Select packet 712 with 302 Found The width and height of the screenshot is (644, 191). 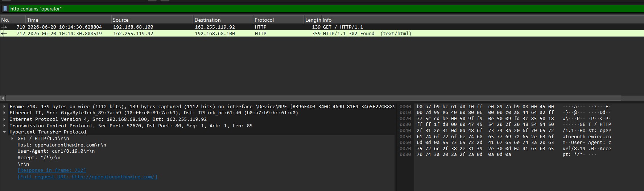(x=322, y=34)
